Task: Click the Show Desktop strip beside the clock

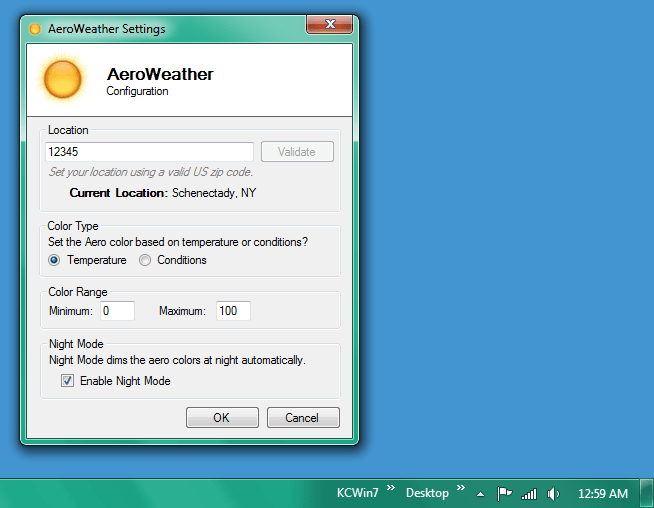Action: [x=646, y=493]
